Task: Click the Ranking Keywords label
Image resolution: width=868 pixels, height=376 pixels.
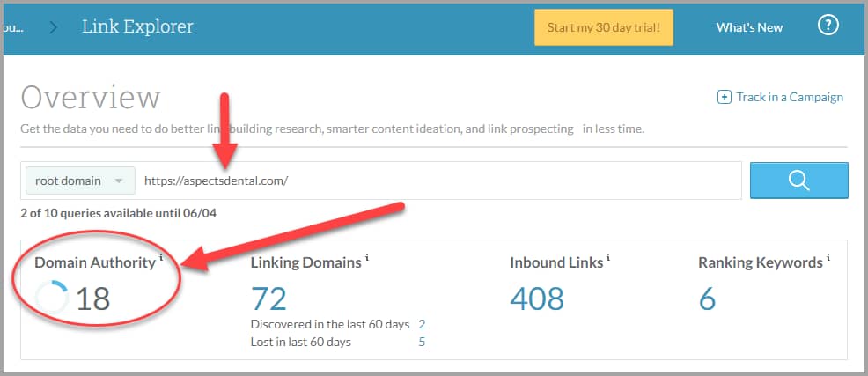Action: coord(761,262)
